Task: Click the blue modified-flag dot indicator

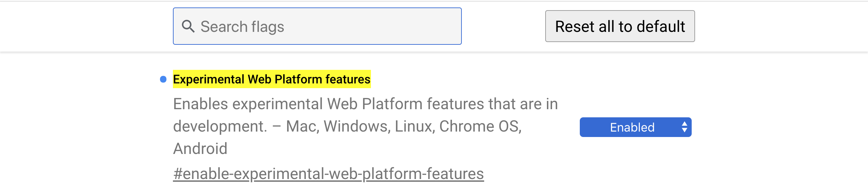Action: [x=163, y=79]
